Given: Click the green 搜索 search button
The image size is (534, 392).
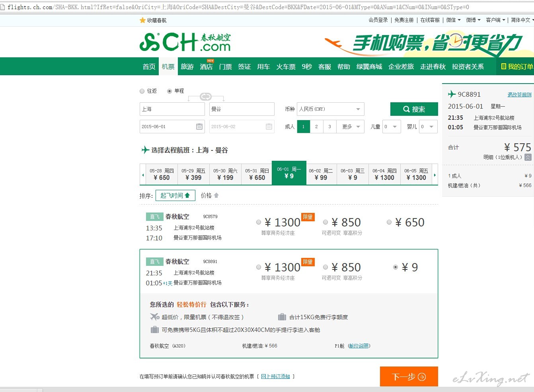Looking at the screenshot, I should pyautogui.click(x=414, y=109).
